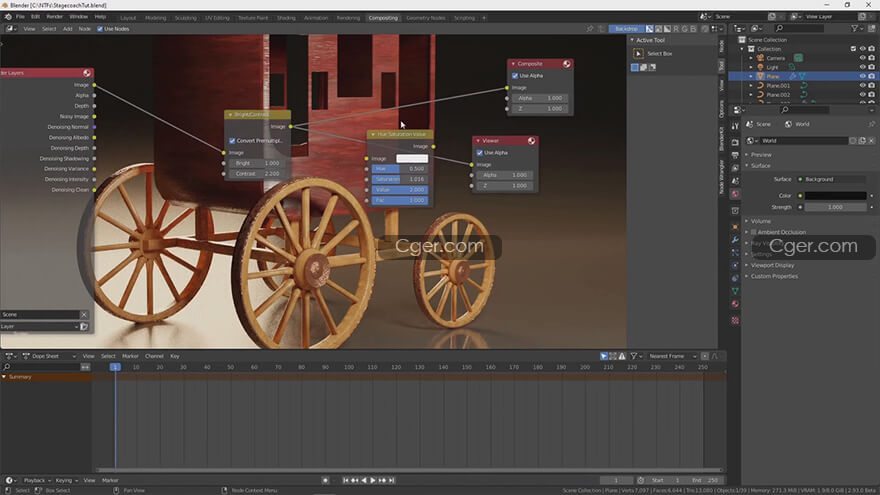Open the node editor Add menu

click(x=67, y=29)
